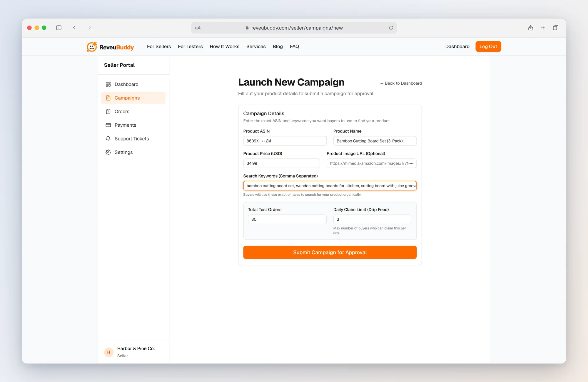Open the For Testers nav item
Image resolution: width=588 pixels, height=382 pixels.
tap(190, 46)
